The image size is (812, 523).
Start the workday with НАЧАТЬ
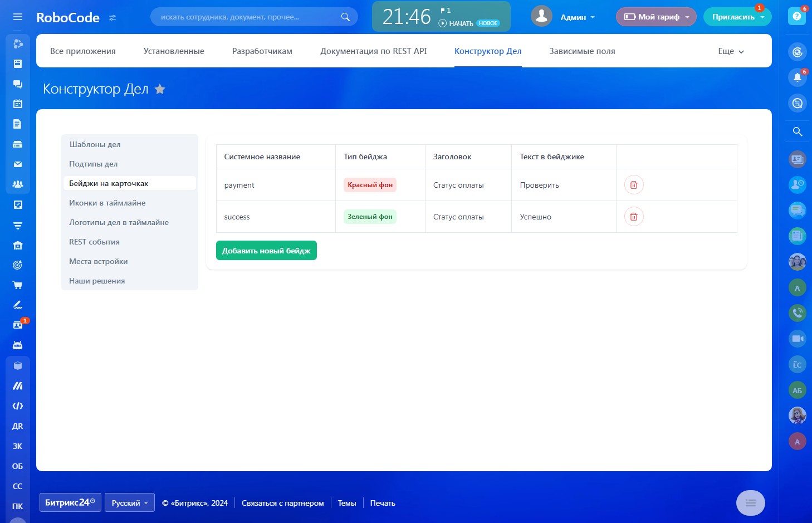[457, 23]
